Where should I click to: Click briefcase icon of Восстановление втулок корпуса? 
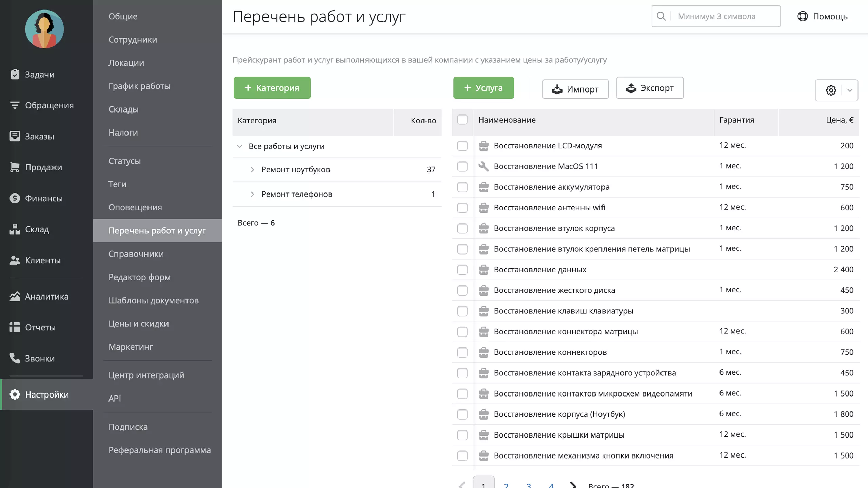coord(484,228)
